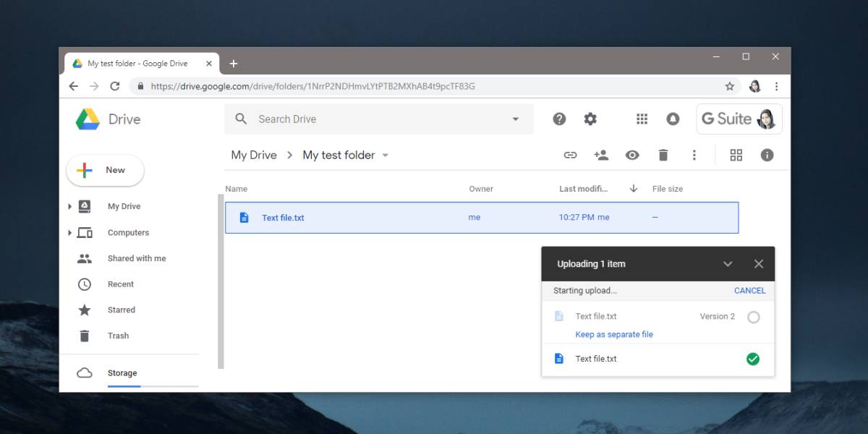Screen dimensions: 868x434
Task: Focus the Search Drive field
Action: [x=380, y=119]
